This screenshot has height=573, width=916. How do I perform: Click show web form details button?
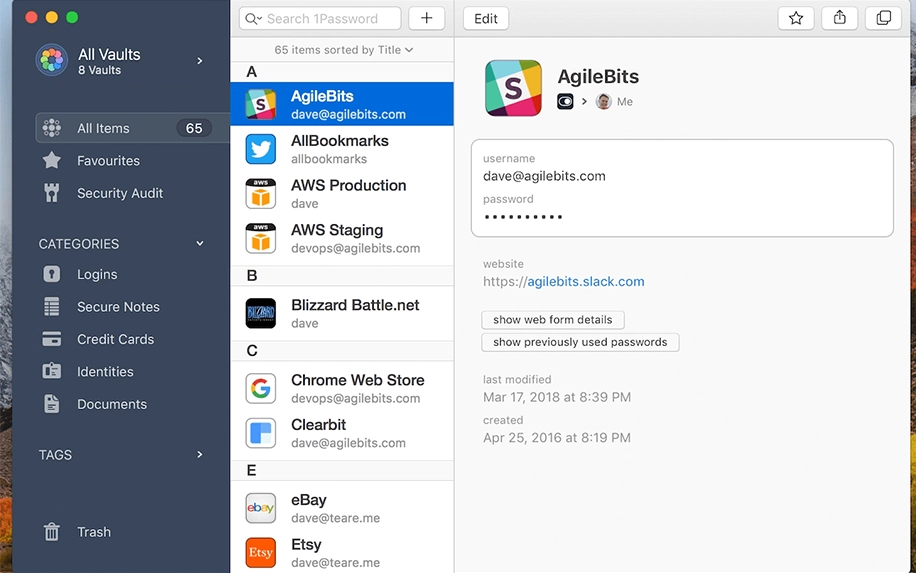coord(553,320)
